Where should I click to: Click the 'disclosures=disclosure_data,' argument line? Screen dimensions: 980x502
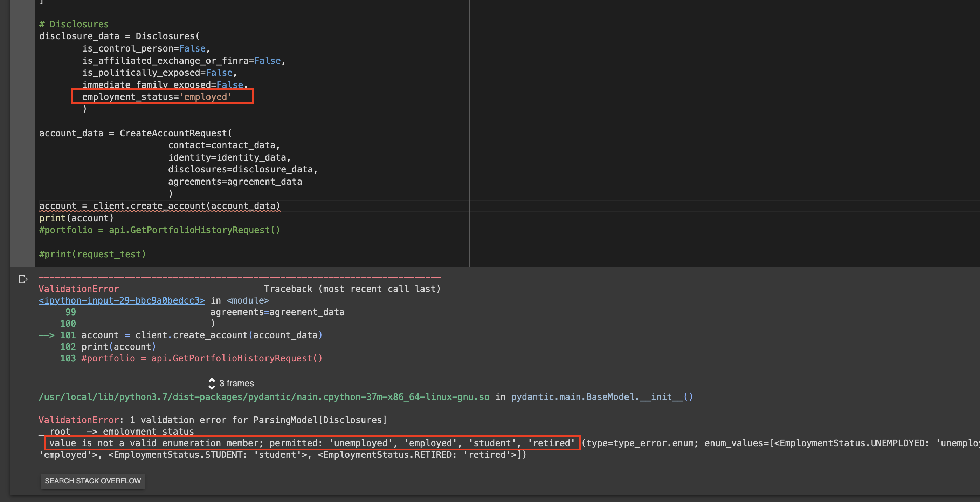[x=243, y=169]
